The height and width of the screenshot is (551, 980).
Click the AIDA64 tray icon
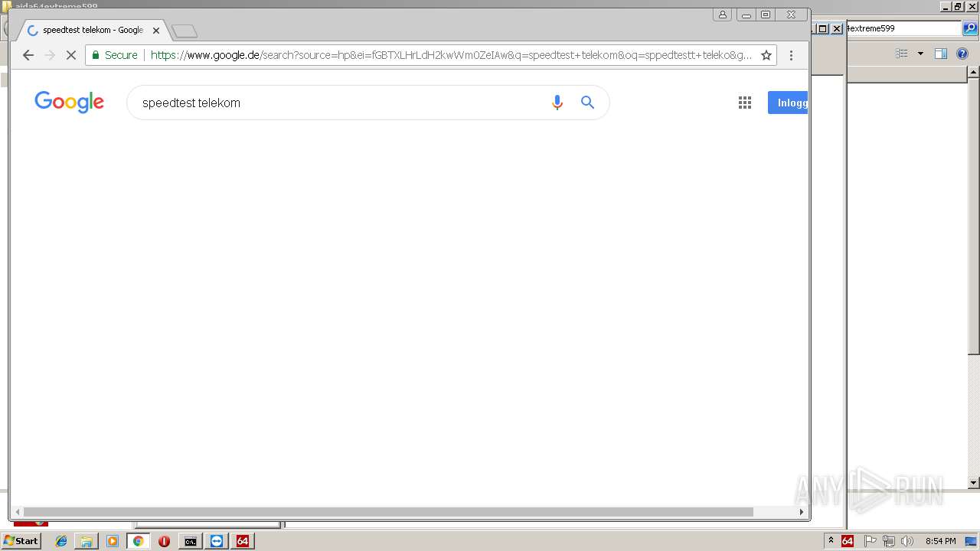point(848,541)
